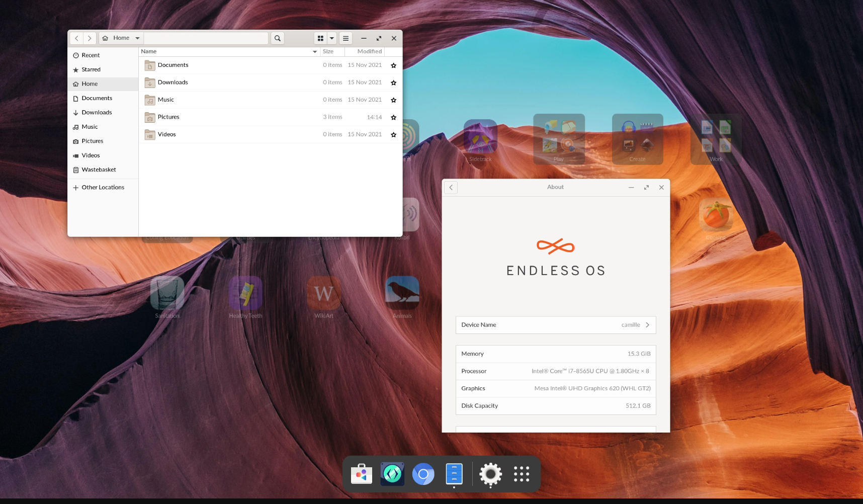Open the view options dropdown arrow
This screenshot has height=504, width=863.
point(331,38)
